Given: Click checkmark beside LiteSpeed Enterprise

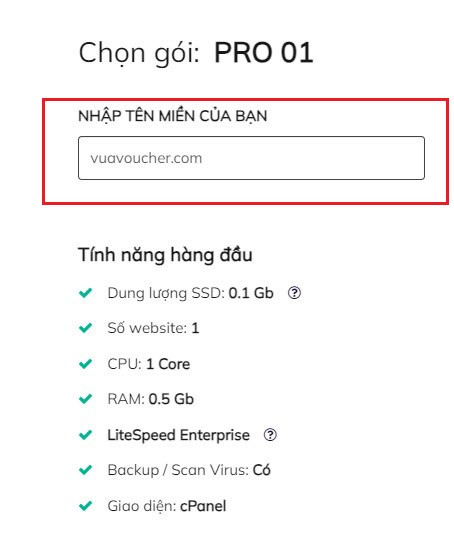Looking at the screenshot, I should point(85,435).
